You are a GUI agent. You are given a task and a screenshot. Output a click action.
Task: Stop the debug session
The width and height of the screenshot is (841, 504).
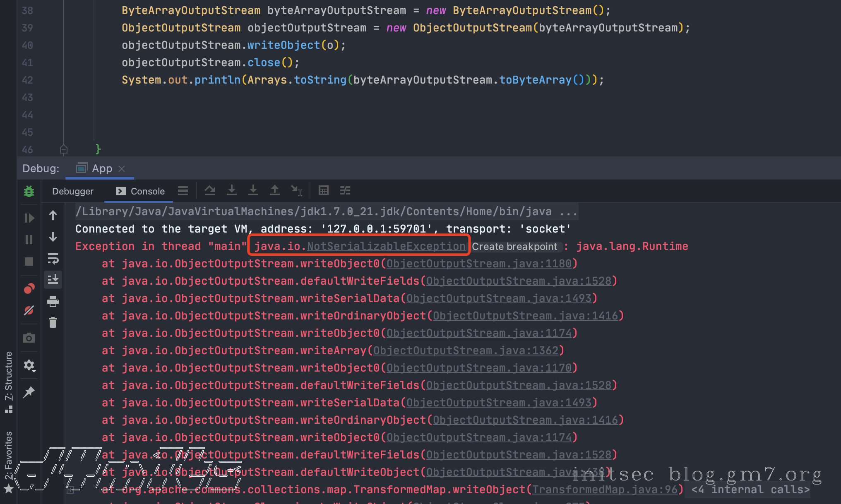(29, 262)
